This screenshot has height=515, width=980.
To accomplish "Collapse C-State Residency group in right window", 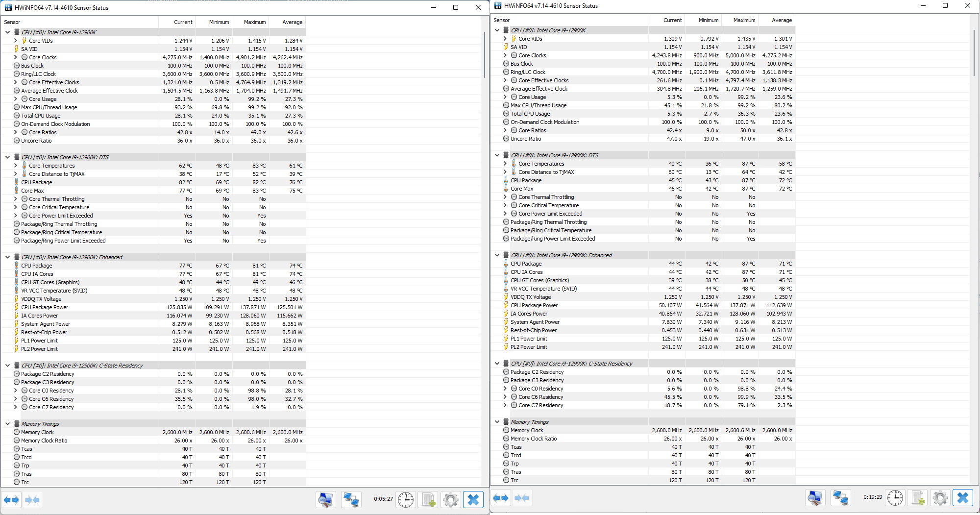I will click(497, 364).
